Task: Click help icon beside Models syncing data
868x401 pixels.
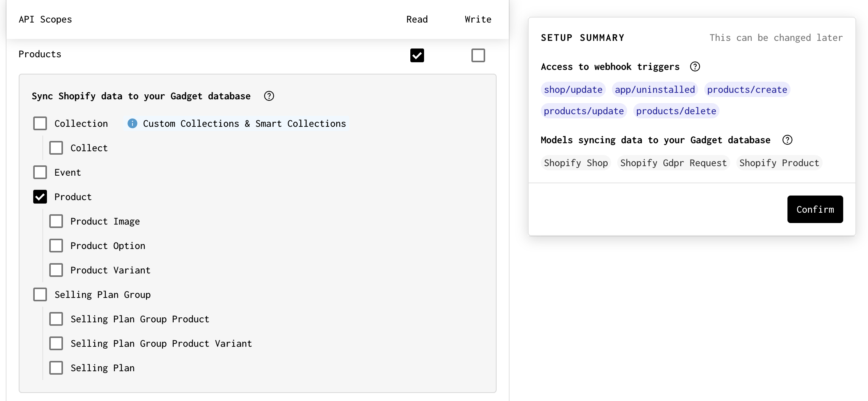Action: click(x=787, y=140)
